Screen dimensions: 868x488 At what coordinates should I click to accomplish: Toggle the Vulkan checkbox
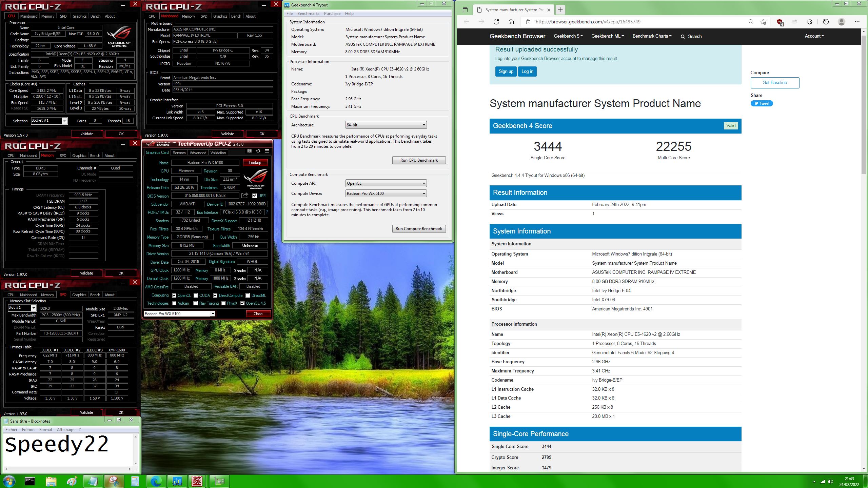[174, 303]
